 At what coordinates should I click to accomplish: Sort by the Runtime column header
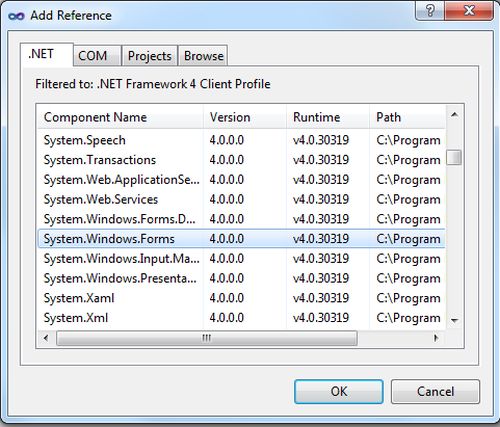[x=328, y=117]
